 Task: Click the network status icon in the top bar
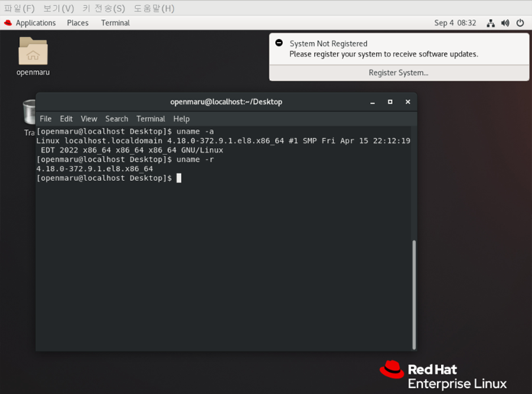[x=490, y=23]
